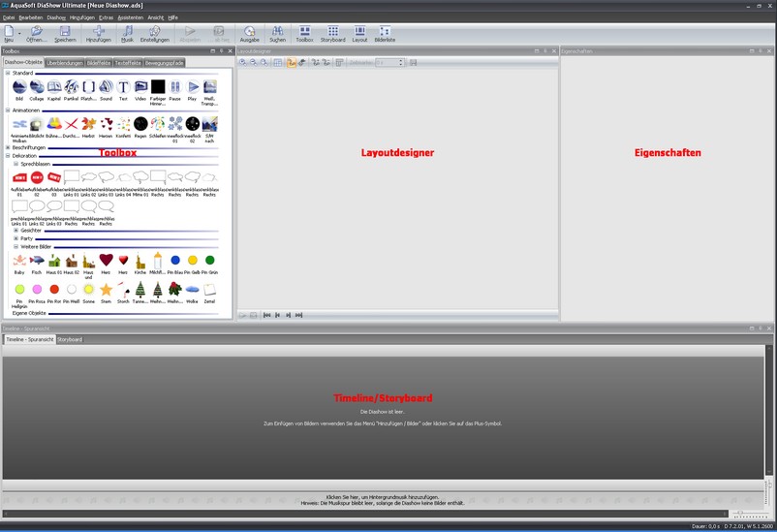Toggle the Toolbox panel toolbar button
The height and width of the screenshot is (532, 777).
[304, 34]
